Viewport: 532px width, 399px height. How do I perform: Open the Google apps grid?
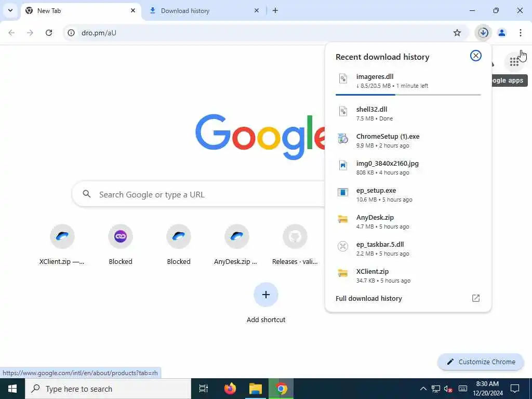pos(514,62)
